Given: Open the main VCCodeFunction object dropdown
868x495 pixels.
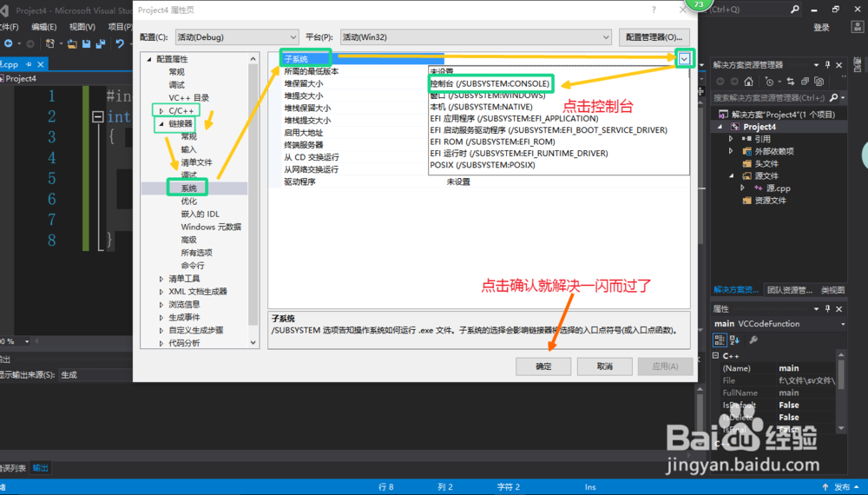Looking at the screenshot, I should pos(843,324).
